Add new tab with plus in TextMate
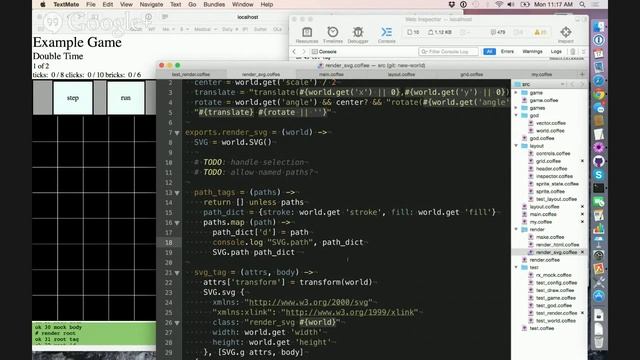The height and width of the screenshot is (360, 640). (x=582, y=74)
